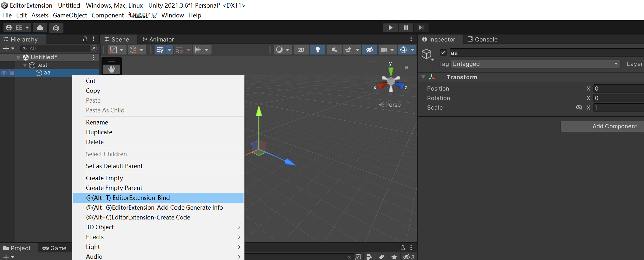
Task: Choose Duplicate from context menu
Action: (x=158, y=132)
